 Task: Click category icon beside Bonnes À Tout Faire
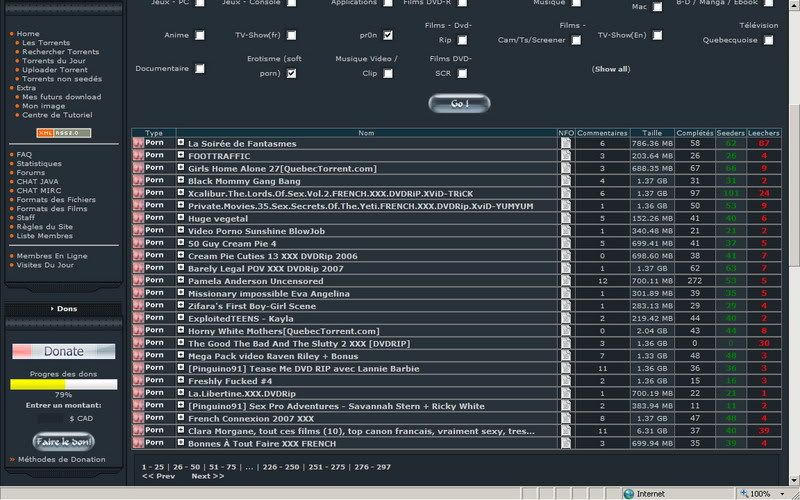point(138,443)
